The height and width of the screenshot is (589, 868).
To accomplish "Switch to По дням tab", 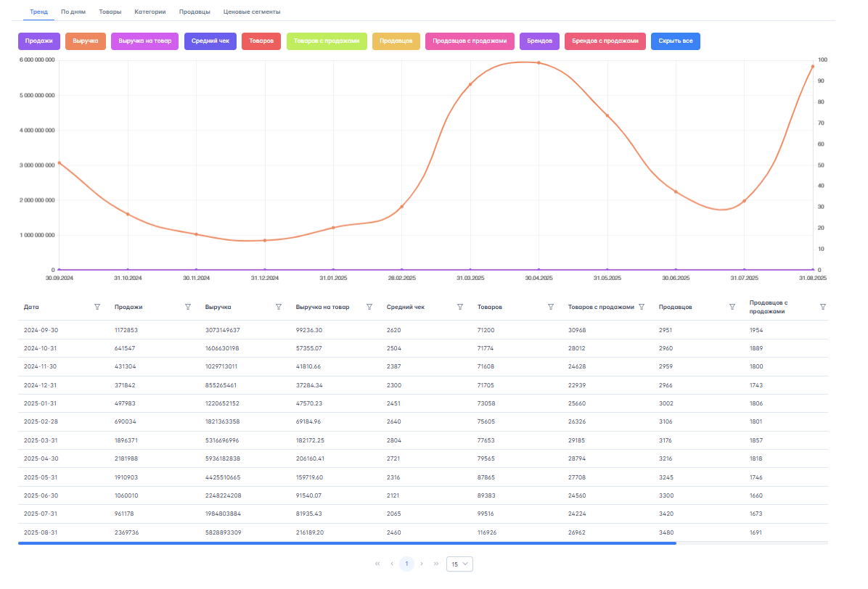I will (73, 12).
